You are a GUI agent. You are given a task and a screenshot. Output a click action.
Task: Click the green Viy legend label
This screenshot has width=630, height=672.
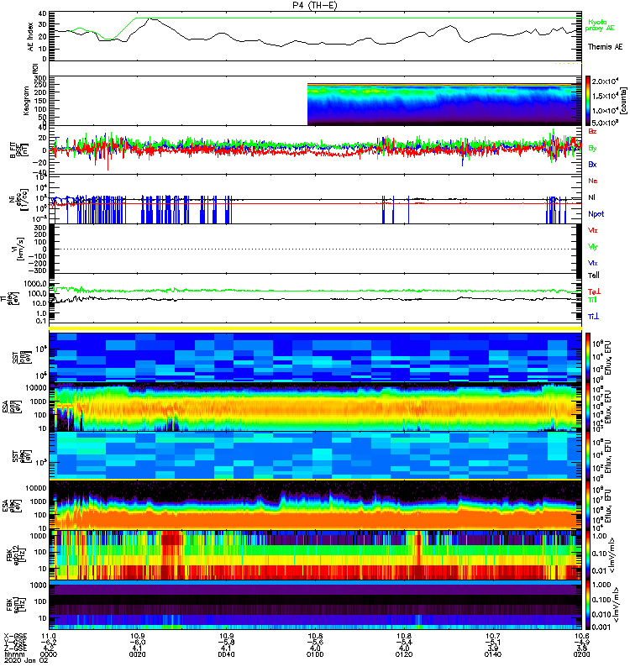coord(593,247)
